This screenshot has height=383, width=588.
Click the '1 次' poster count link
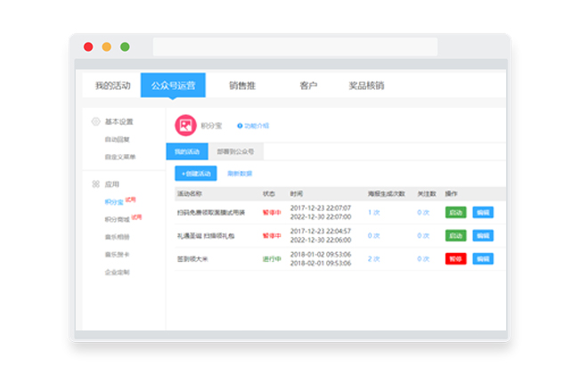(374, 213)
